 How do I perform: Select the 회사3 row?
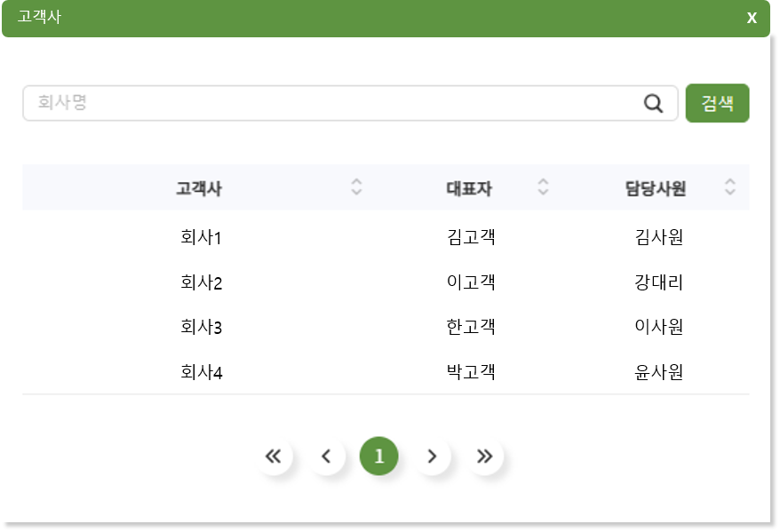click(386, 327)
